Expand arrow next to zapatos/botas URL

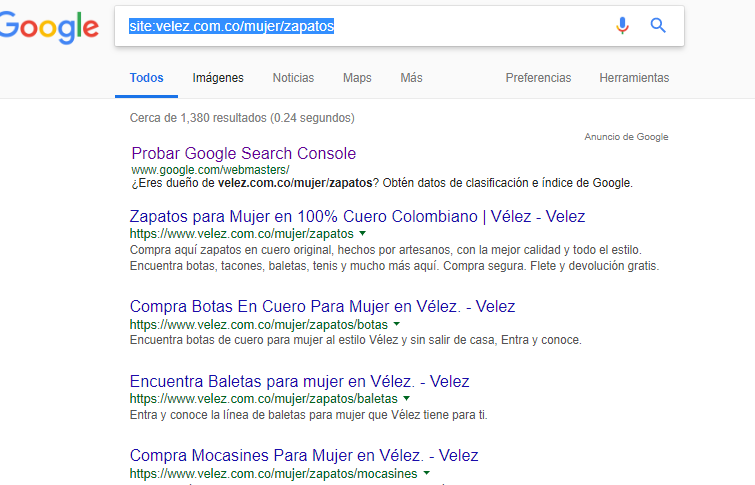click(x=397, y=324)
